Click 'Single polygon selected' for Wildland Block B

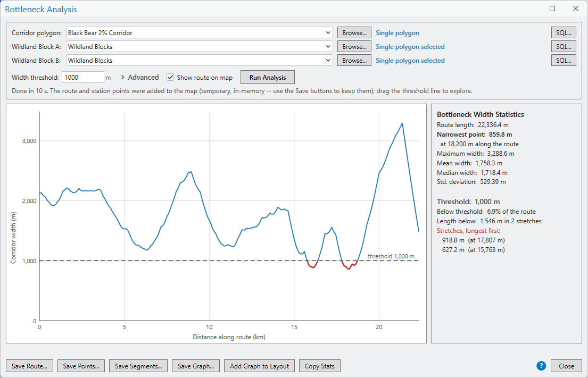pos(410,61)
